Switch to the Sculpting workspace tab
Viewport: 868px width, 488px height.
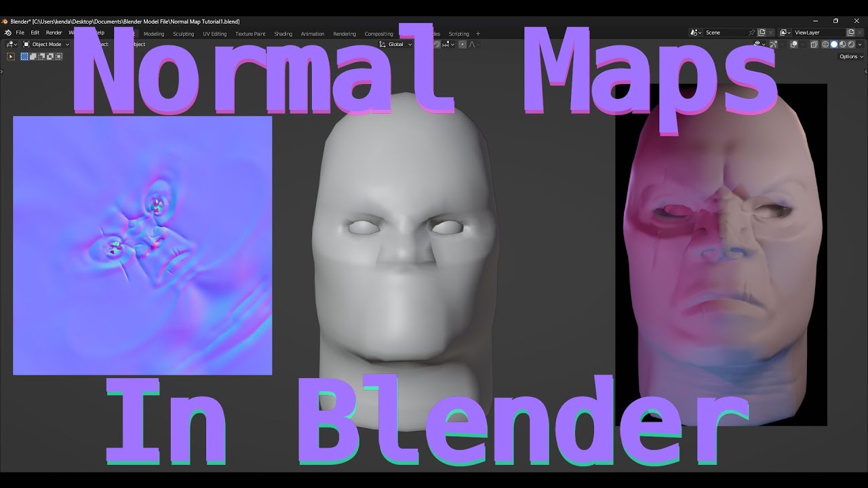coord(183,34)
